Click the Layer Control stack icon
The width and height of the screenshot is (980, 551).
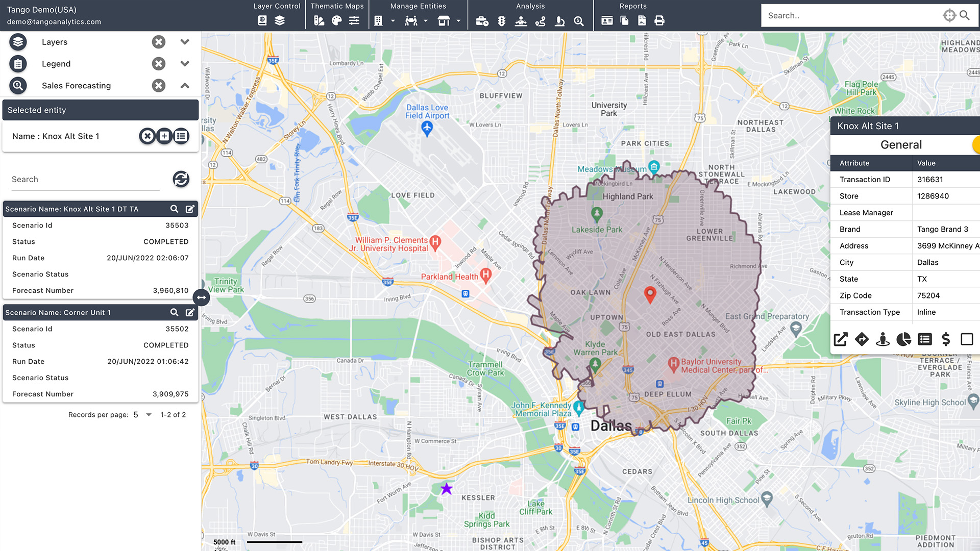coord(280,20)
